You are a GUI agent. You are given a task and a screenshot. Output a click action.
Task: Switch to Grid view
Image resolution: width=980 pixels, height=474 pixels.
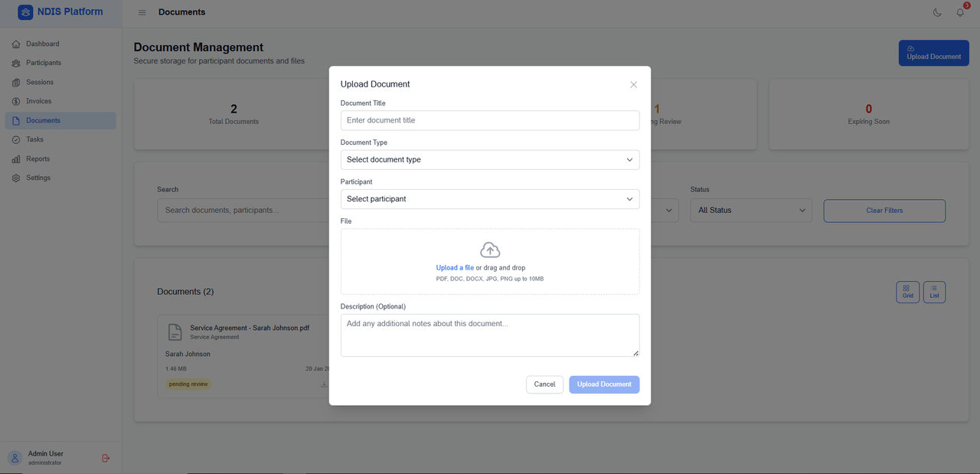(x=907, y=292)
